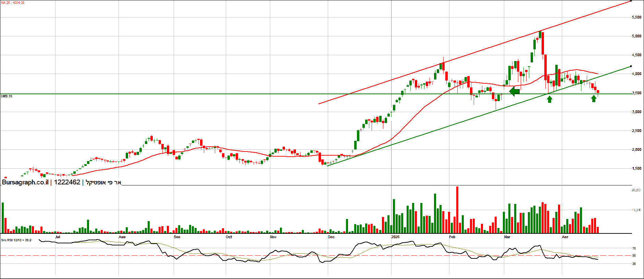Select the green trendline's right endpoint handle
Screen dimensions: 644x279
pyautogui.click(x=631, y=66)
